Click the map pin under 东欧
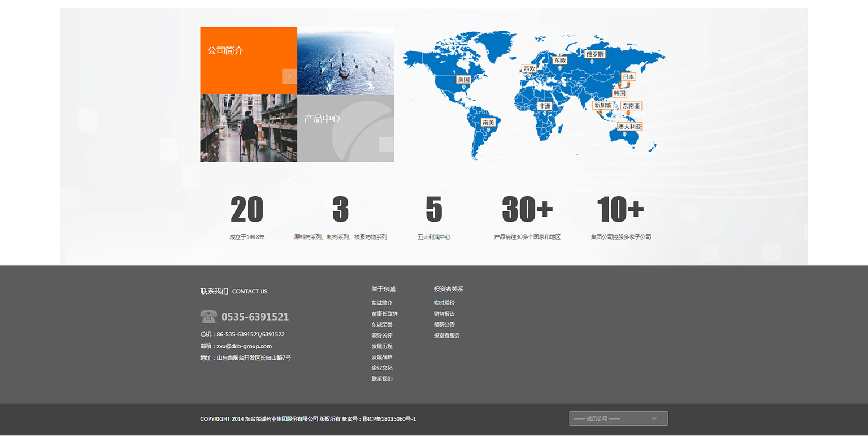This screenshot has height=436, width=868. point(560,68)
